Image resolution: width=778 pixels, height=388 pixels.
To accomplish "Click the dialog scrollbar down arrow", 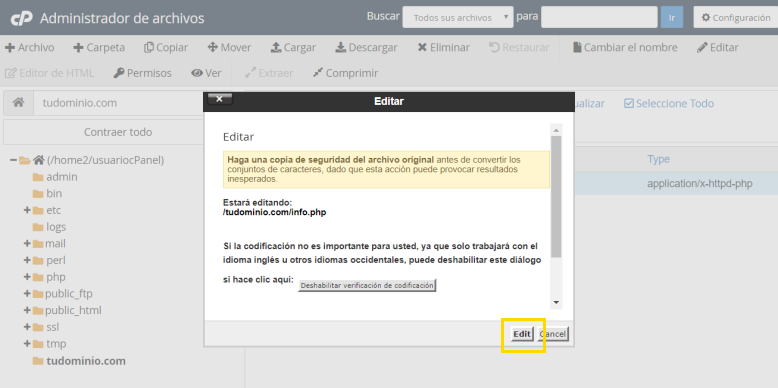I will [556, 302].
